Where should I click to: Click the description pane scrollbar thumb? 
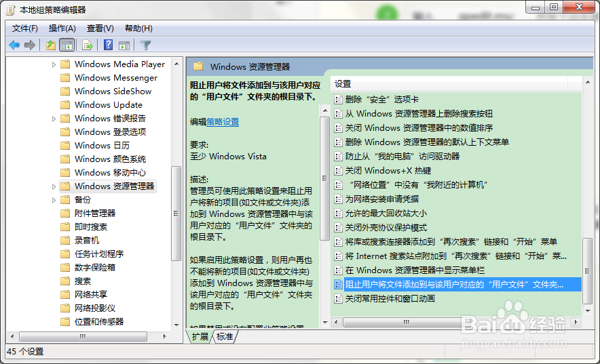coord(324,178)
